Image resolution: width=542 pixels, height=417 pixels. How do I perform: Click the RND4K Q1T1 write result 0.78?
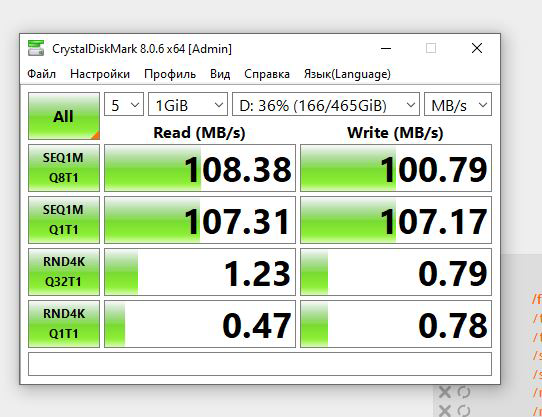coord(396,324)
